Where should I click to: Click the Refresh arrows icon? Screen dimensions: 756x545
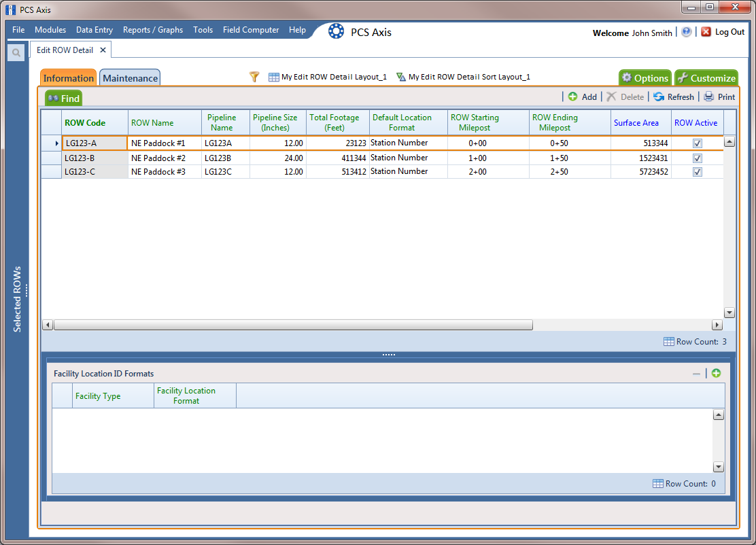tap(659, 97)
